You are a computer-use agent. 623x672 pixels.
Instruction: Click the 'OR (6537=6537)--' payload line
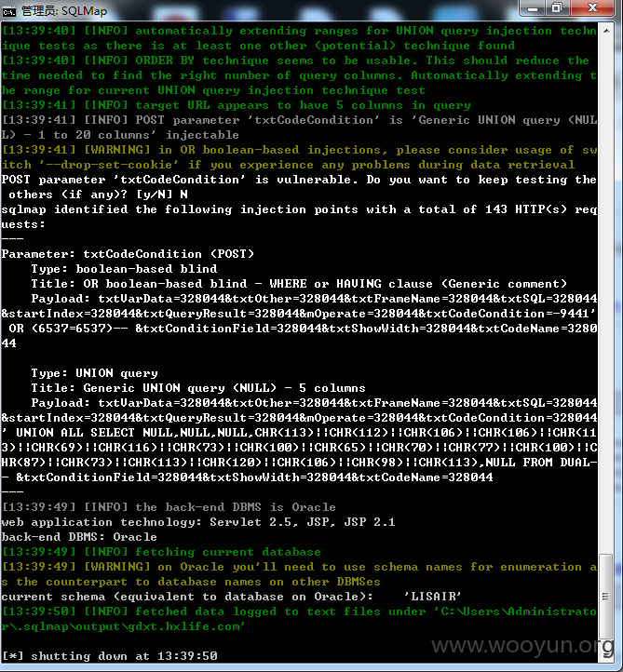(299, 329)
